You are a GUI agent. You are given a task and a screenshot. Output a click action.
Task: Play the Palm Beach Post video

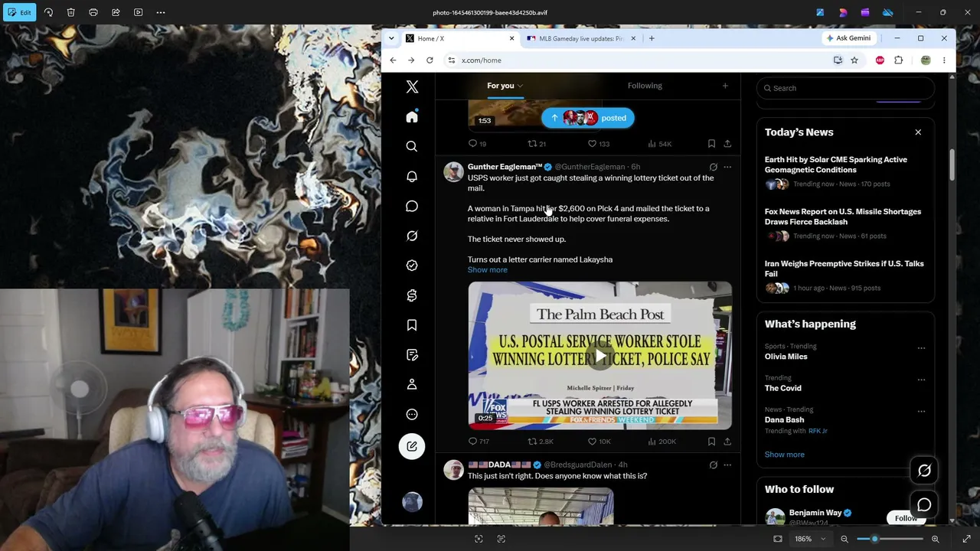click(x=600, y=356)
